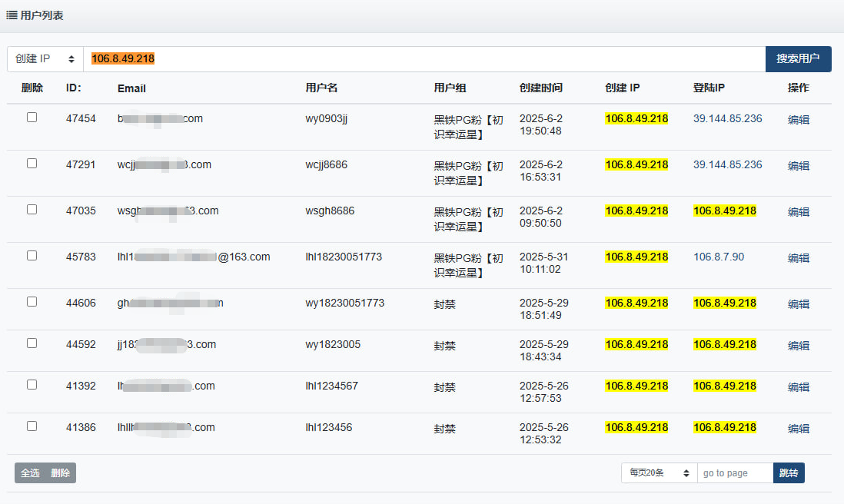Tick the checkbox for user ID 47454

[32, 118]
